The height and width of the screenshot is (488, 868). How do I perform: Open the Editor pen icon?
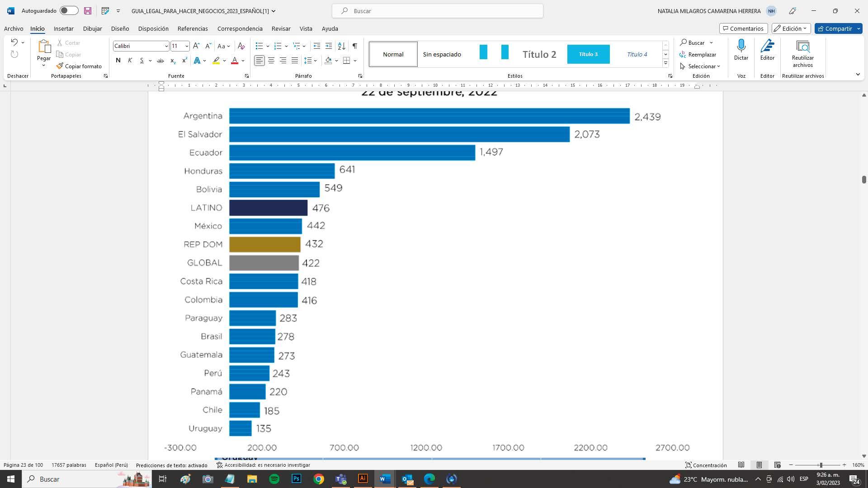767,46
